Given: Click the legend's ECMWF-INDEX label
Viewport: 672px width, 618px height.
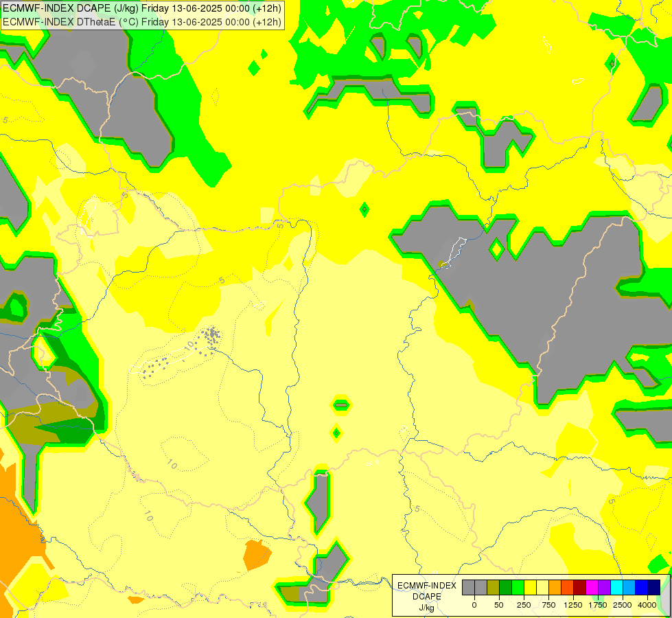Looking at the screenshot, I should pos(427,586).
